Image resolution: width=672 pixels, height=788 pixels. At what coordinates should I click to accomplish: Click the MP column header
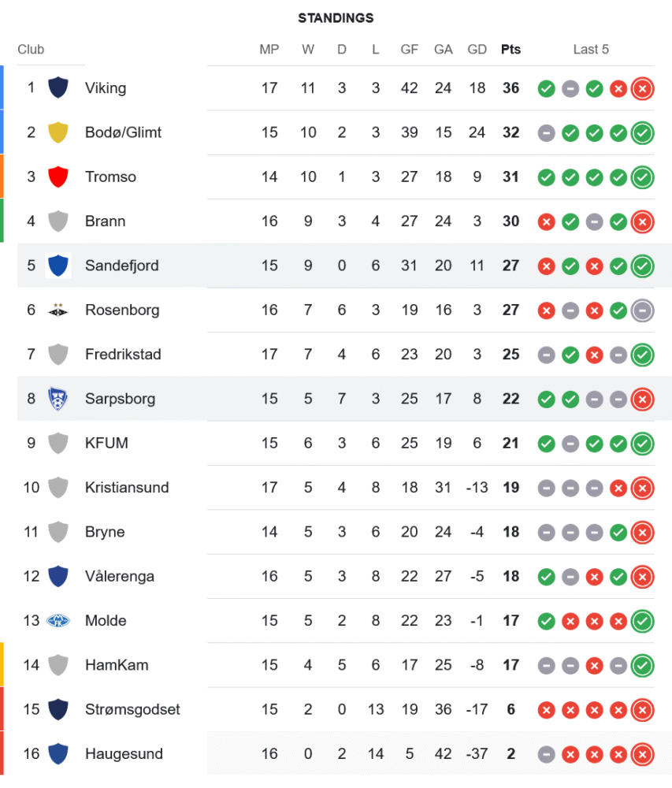coord(269,49)
